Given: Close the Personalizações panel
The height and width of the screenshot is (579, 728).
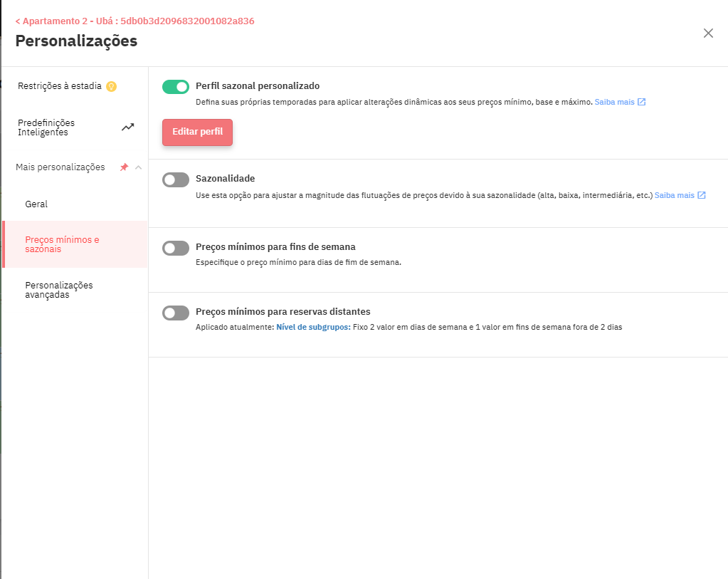Looking at the screenshot, I should [x=708, y=33].
